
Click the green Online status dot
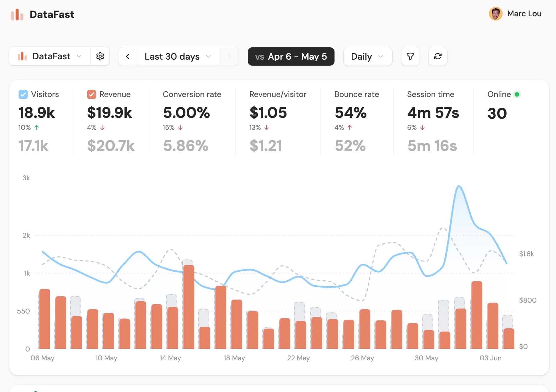point(517,94)
